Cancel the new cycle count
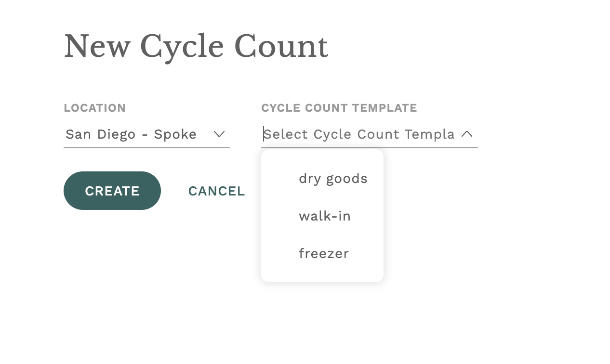 click(x=216, y=191)
